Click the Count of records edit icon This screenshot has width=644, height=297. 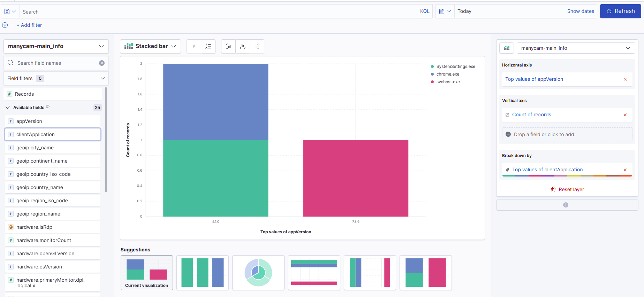507,115
